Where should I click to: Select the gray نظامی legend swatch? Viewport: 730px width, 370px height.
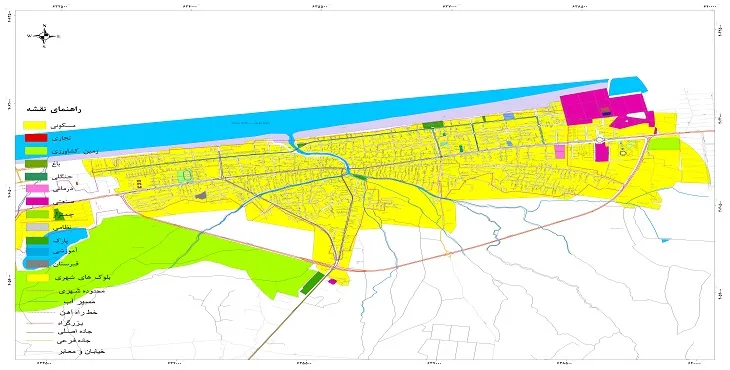[x=35, y=227]
